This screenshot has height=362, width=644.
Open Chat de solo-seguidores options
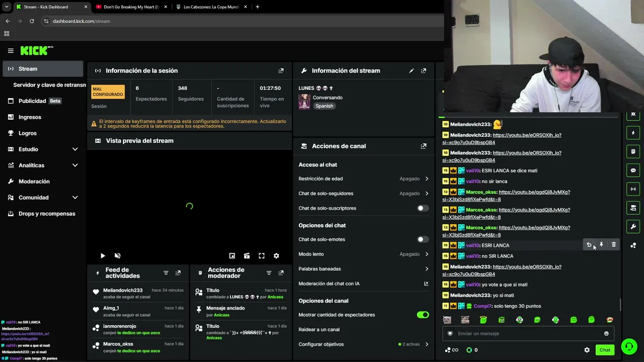pos(363,194)
